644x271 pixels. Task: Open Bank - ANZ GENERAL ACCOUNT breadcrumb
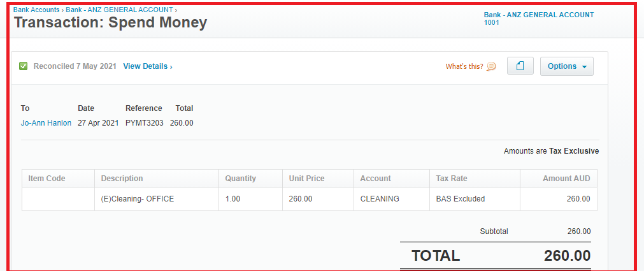click(x=120, y=10)
